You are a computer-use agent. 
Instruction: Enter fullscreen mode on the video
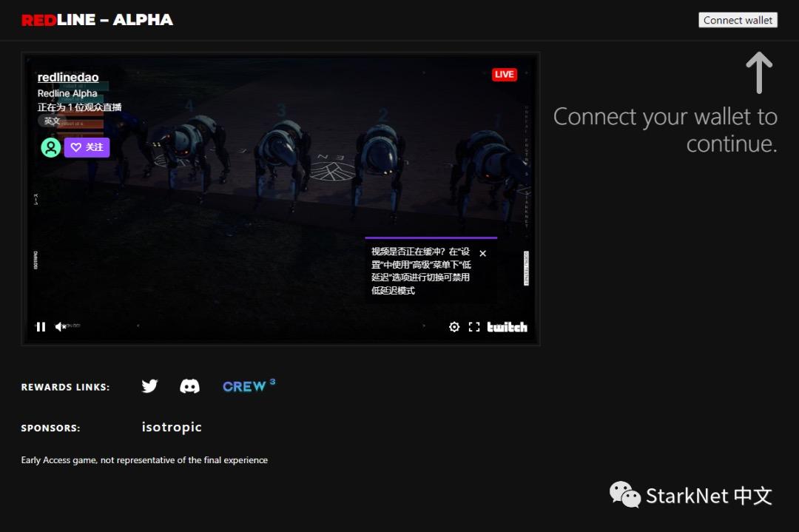pyautogui.click(x=474, y=327)
